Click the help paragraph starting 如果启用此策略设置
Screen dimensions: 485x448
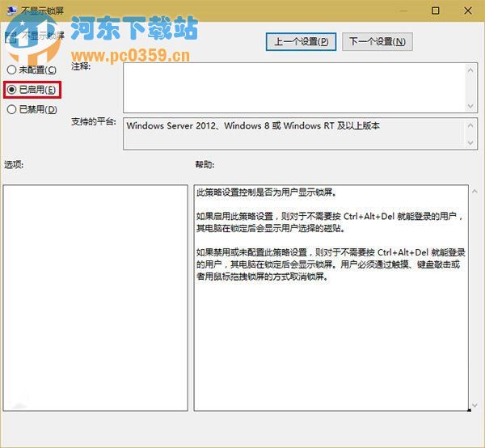(x=330, y=222)
